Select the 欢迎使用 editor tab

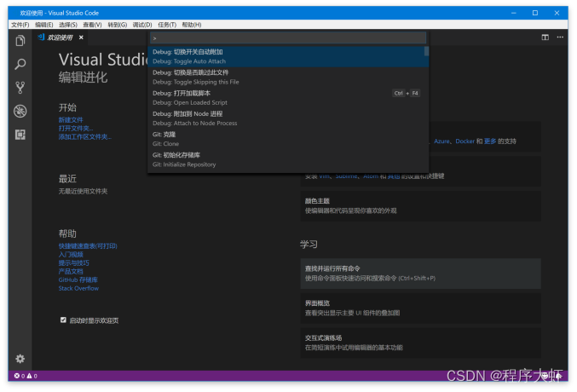point(60,37)
